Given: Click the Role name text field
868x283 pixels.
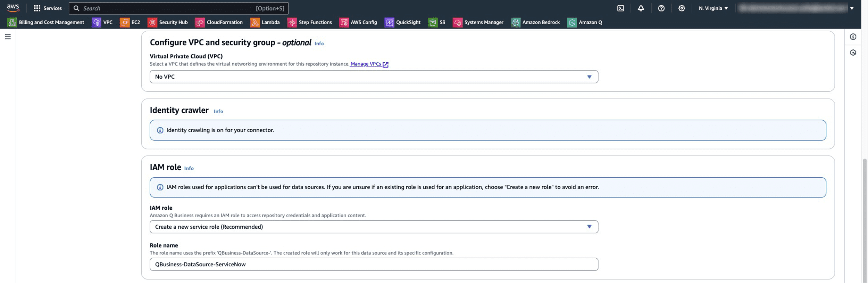Looking at the screenshot, I should pyautogui.click(x=374, y=265).
